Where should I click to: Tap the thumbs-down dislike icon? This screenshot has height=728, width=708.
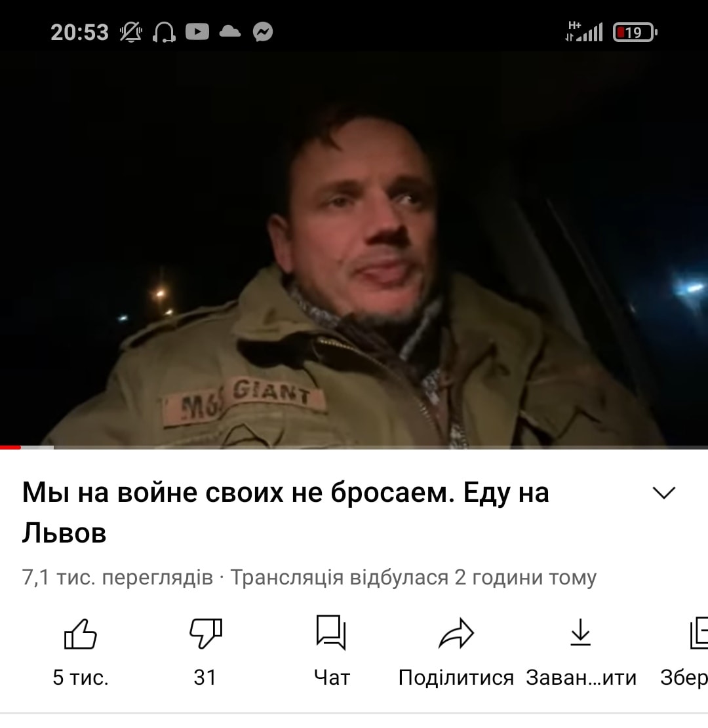click(206, 633)
